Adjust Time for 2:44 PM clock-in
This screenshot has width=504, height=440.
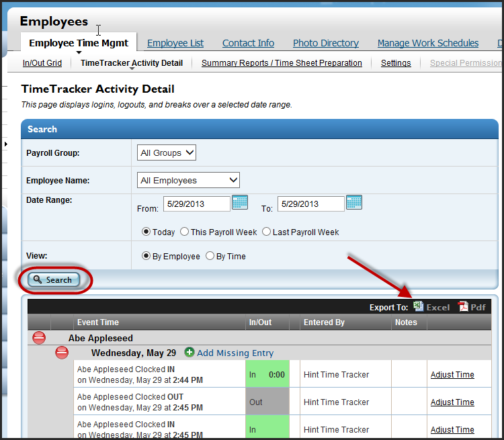tap(452, 374)
